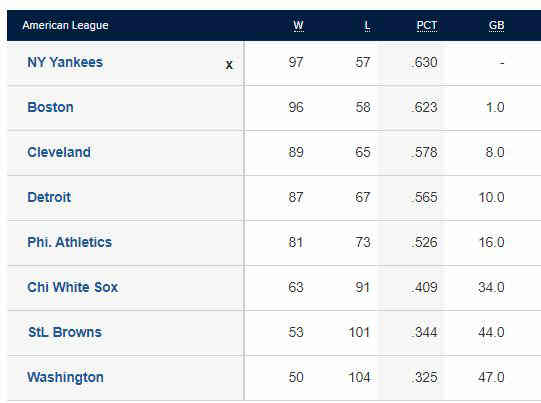Open the Phi. Athletics team link
541x403 pixels.
click(x=69, y=242)
